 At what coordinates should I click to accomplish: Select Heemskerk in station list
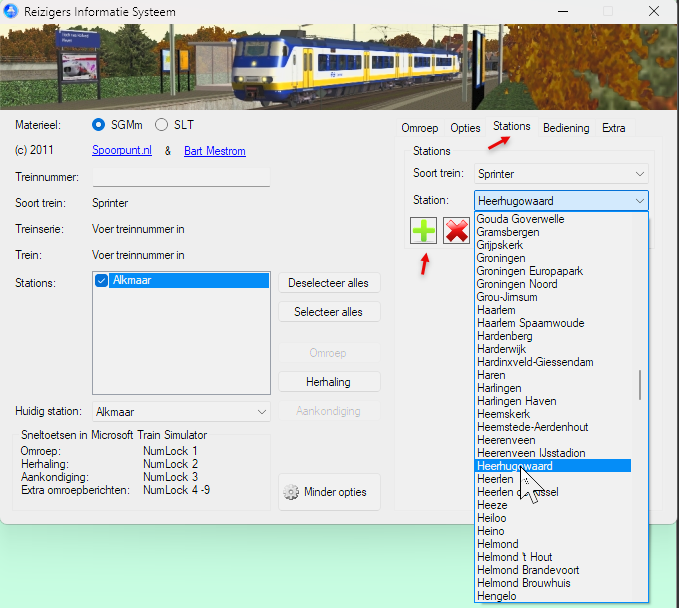tap(553, 414)
